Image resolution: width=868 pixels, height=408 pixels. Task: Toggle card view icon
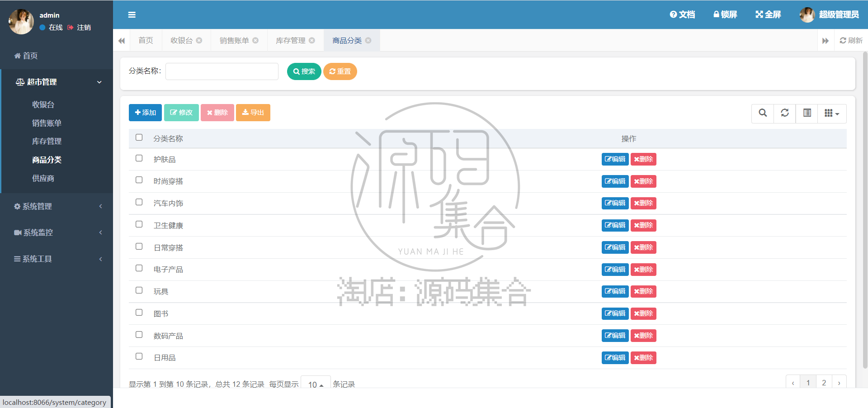(807, 113)
